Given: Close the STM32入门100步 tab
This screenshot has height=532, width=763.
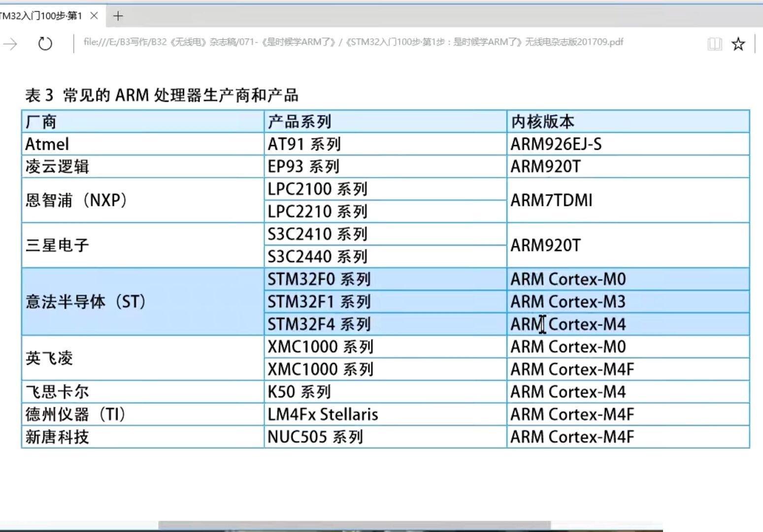Looking at the screenshot, I should pos(94,16).
